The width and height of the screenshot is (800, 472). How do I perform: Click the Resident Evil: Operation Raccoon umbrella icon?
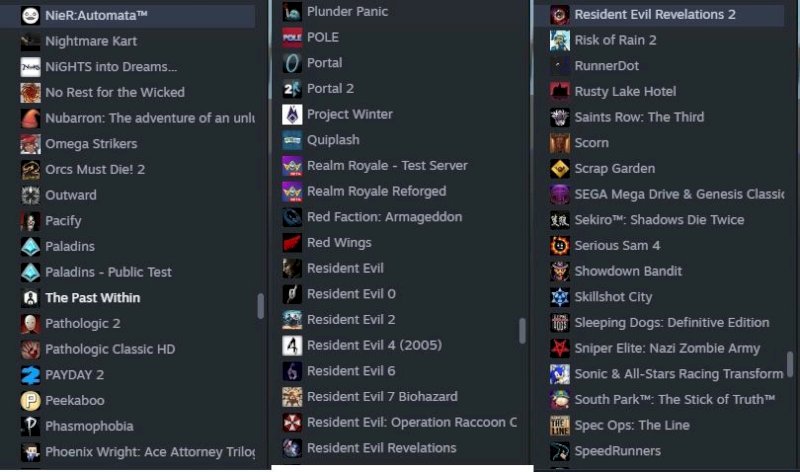click(292, 423)
